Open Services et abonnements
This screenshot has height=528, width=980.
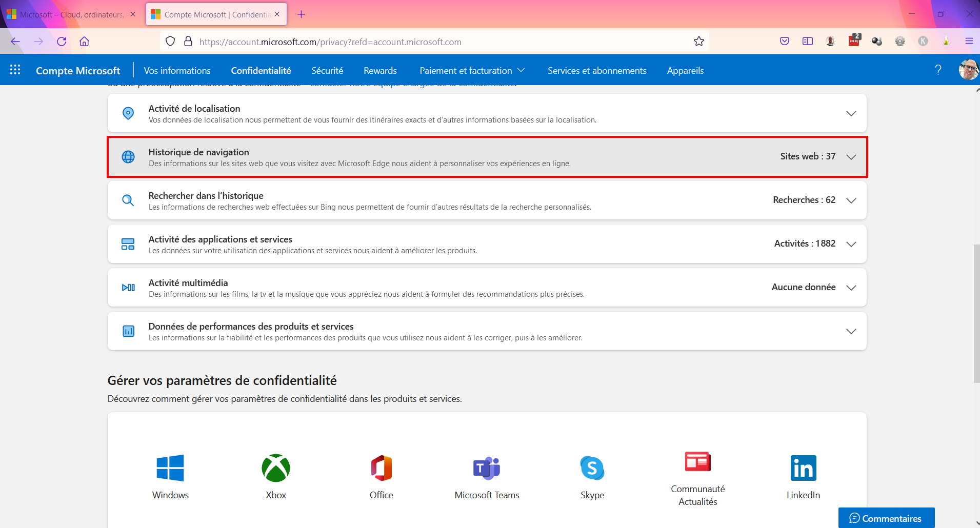tap(597, 71)
